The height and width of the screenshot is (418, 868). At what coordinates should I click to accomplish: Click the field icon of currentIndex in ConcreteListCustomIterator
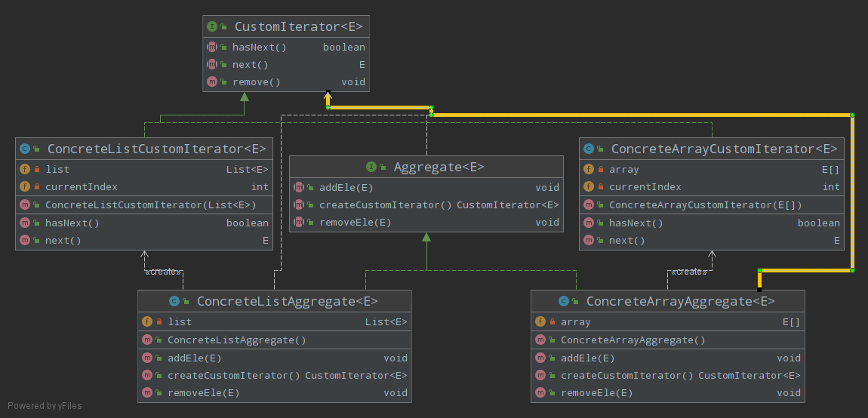pos(24,186)
